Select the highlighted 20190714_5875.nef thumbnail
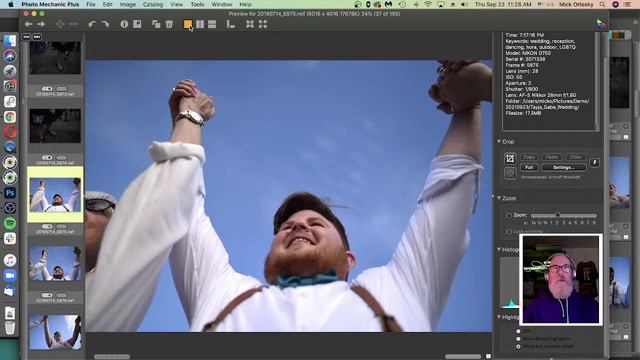The height and width of the screenshot is (360, 640). 55,195
